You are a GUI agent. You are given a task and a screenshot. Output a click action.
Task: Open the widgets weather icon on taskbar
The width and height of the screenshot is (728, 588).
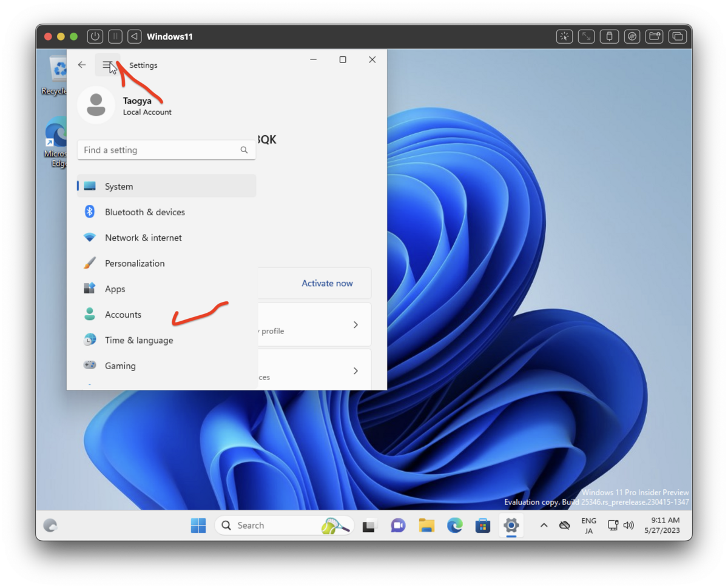coord(51,526)
